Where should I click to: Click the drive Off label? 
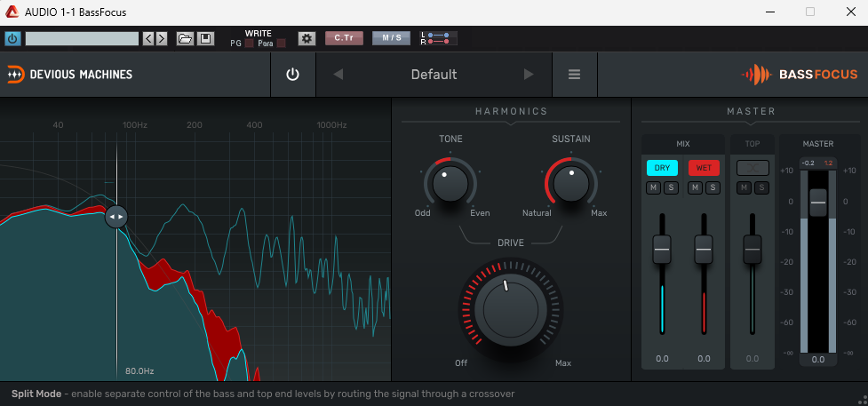tap(461, 363)
